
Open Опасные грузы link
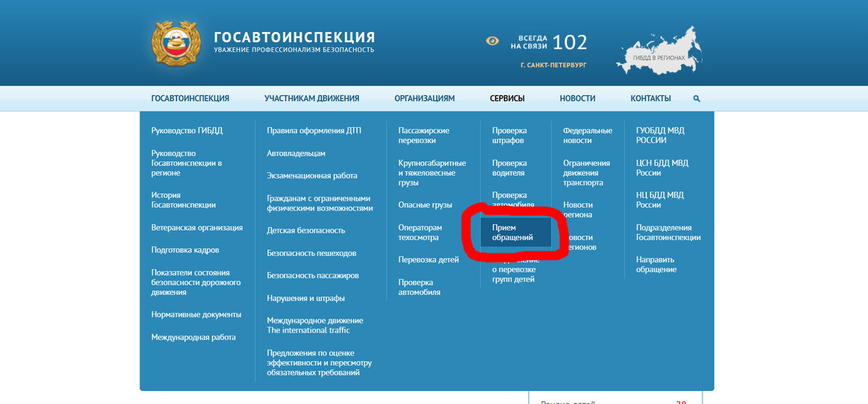(425, 205)
